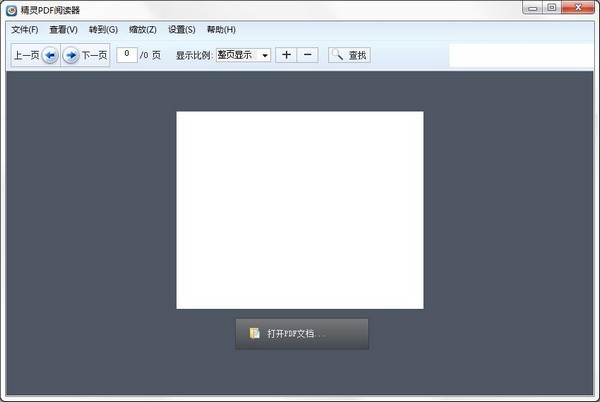The height and width of the screenshot is (402, 600).
Task: Click the 打开PDF文档 button
Action: pos(302,334)
